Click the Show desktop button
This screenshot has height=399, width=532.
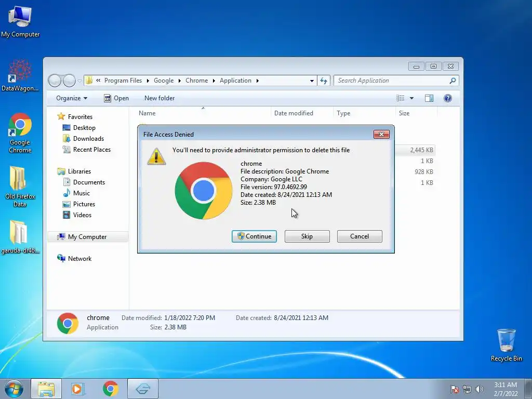click(x=528, y=389)
